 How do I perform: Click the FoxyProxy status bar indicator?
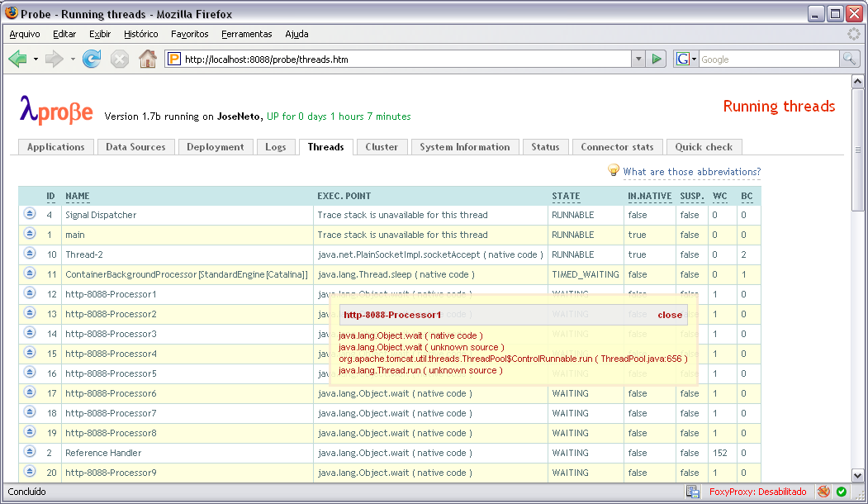pyautogui.click(x=757, y=492)
